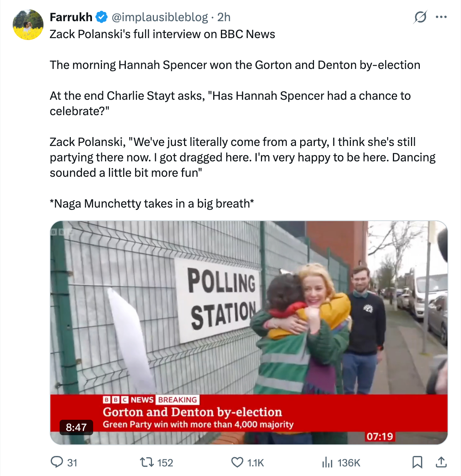This screenshot has width=461, height=476.
Task: Click the Farrukh display name
Action: point(71,17)
